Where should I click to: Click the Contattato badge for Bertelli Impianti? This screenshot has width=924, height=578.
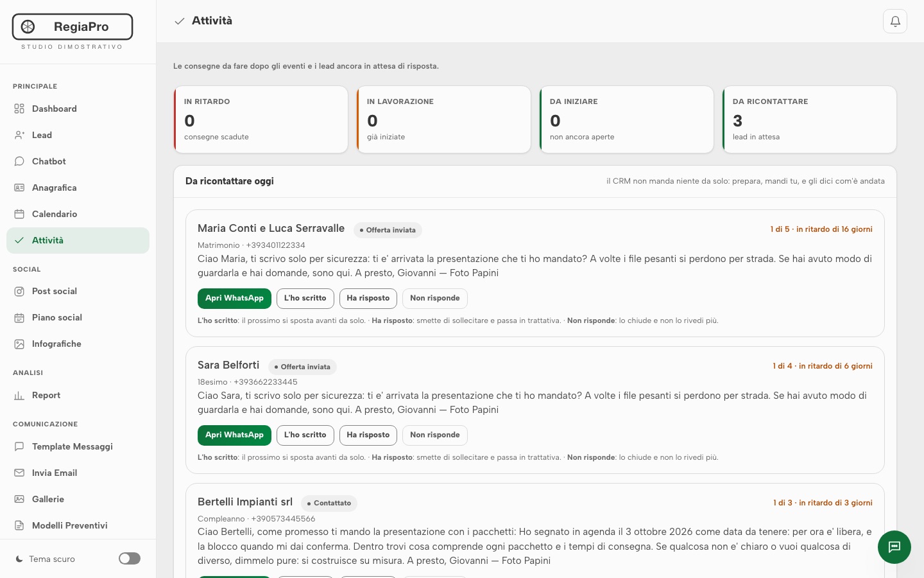click(x=329, y=503)
